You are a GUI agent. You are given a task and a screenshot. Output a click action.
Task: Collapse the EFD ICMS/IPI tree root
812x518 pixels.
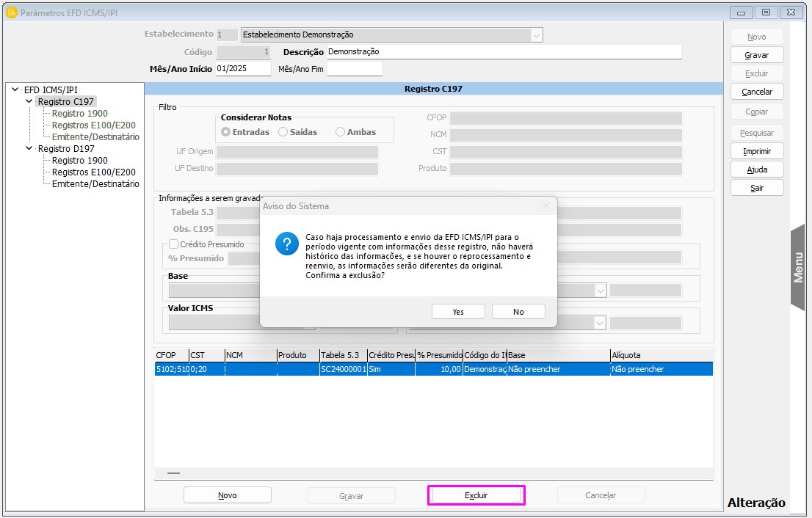(15, 90)
